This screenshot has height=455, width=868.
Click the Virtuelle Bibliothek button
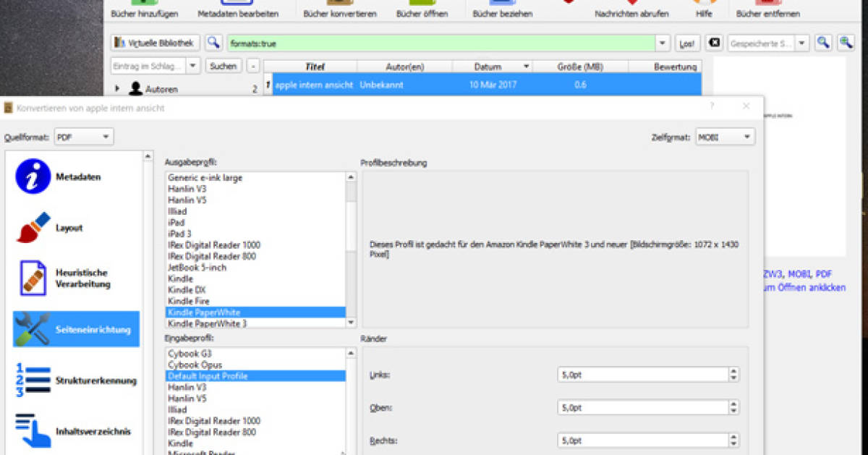coord(155,43)
